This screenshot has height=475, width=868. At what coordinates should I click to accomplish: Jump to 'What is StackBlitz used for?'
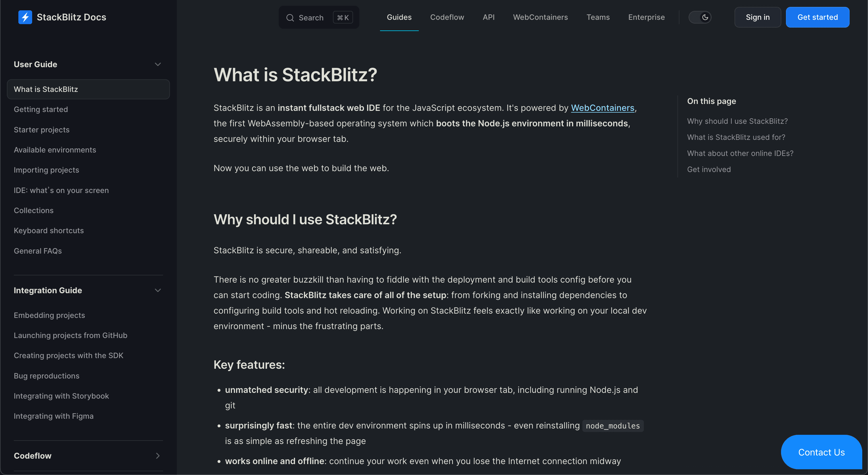[x=736, y=137]
